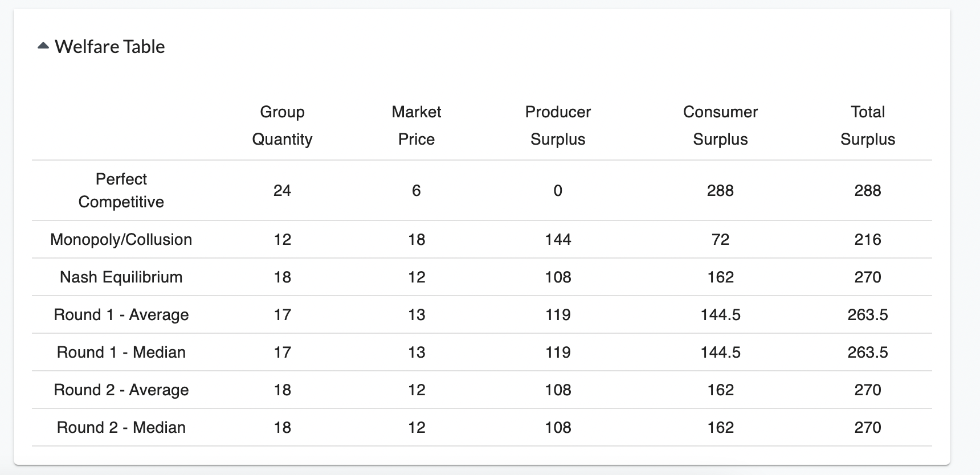Select the Producer Surplus column header

pyautogui.click(x=558, y=125)
